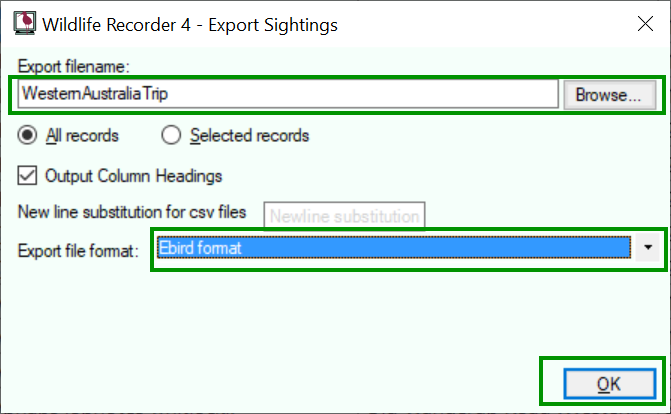The height and width of the screenshot is (414, 671).
Task: Click the Wildlife Recorder bird app icon
Action: (24, 23)
